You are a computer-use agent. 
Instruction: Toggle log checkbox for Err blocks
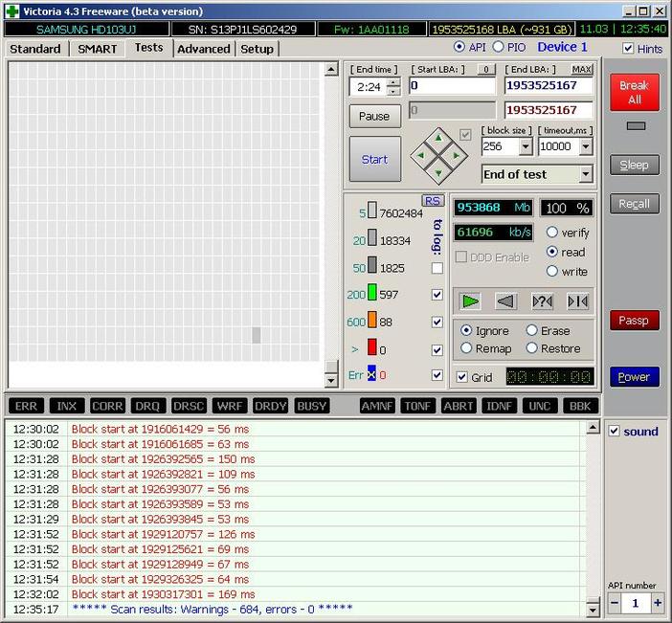(437, 375)
